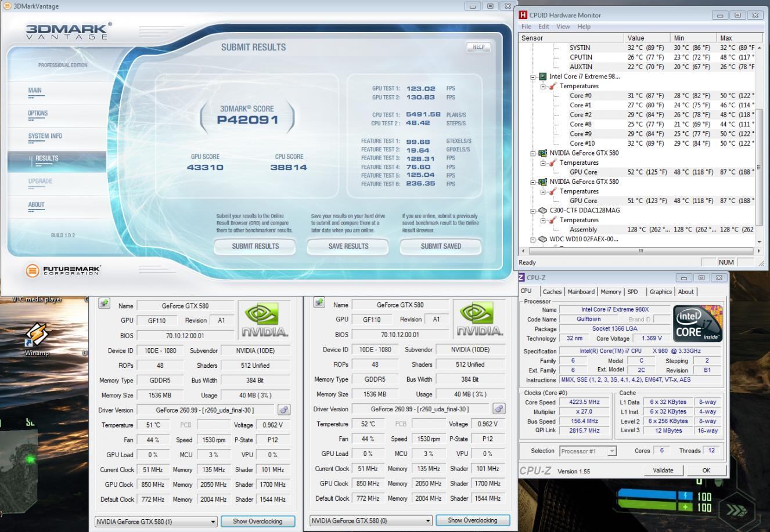Click the screenshot icon in right GPU-Z window
The width and height of the screenshot is (770, 532).
tap(319, 302)
